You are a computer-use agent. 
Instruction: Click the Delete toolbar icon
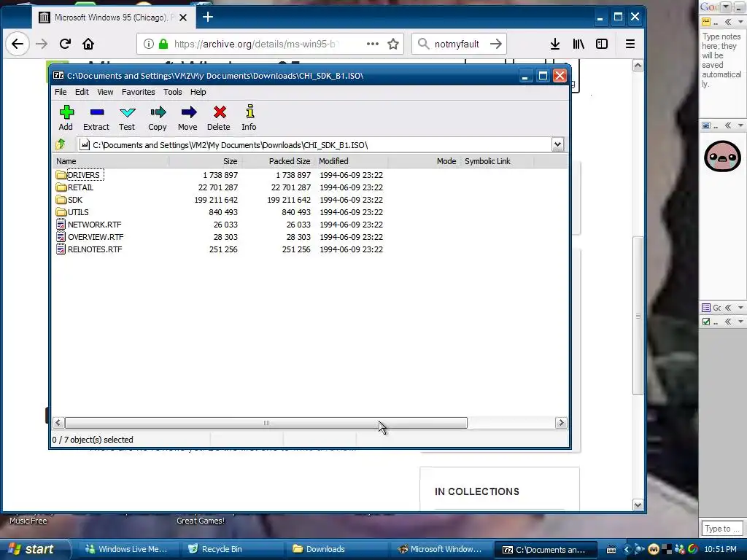pos(219,117)
